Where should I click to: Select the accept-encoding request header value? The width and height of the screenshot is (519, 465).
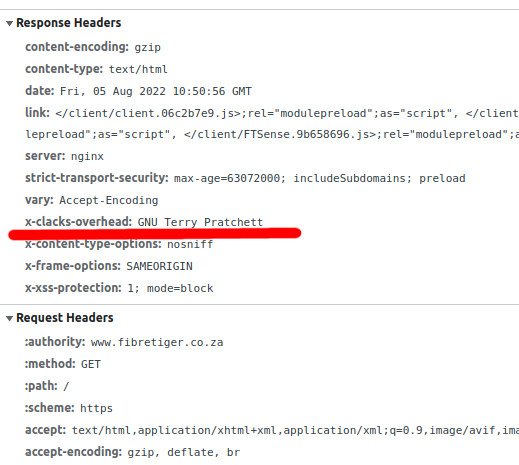[184, 452]
